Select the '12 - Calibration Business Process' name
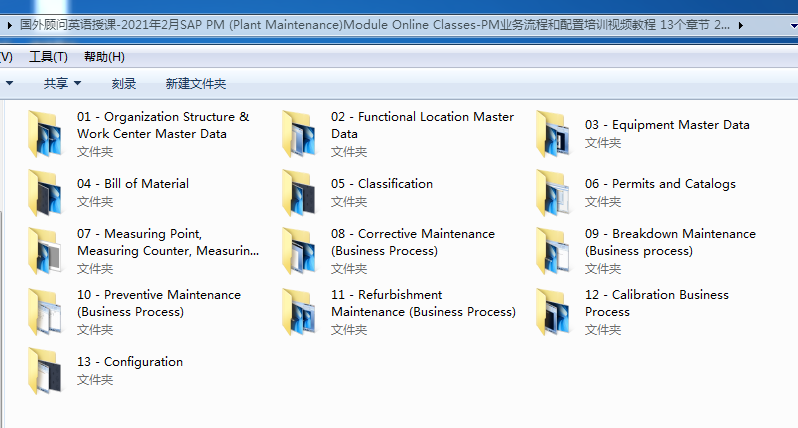Viewport: 798px width, 428px height. pos(657,303)
